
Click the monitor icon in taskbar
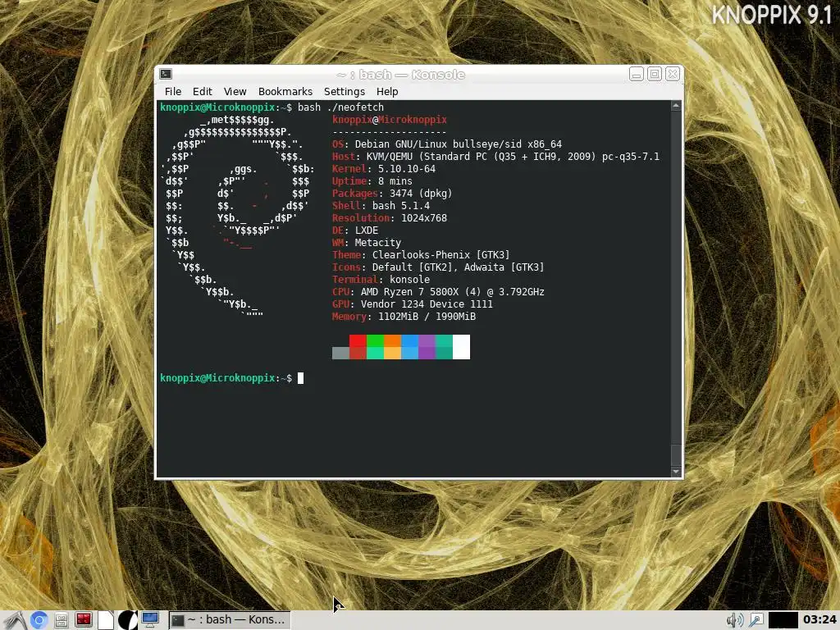[x=150, y=620]
